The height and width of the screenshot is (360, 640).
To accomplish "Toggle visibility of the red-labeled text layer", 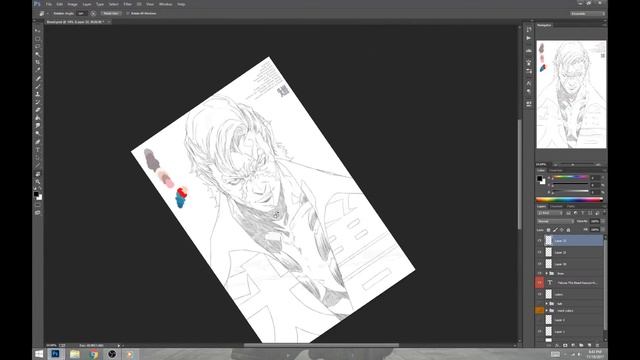I will click(x=540, y=282).
